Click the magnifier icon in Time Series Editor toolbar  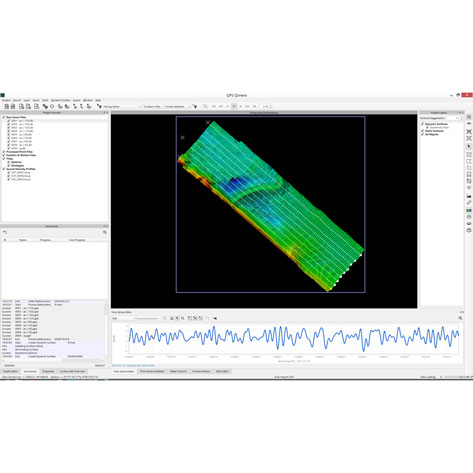tap(182, 318)
